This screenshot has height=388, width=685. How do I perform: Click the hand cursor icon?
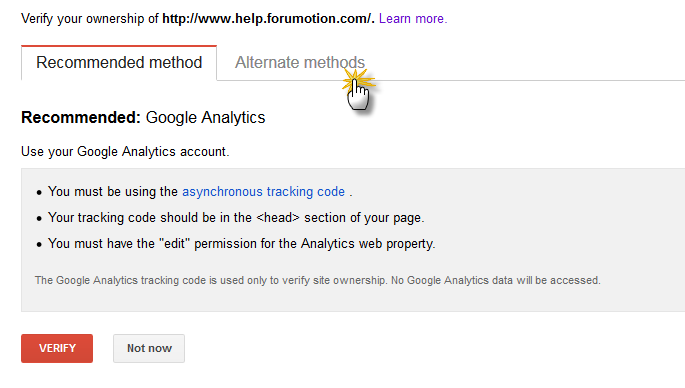pos(358,95)
